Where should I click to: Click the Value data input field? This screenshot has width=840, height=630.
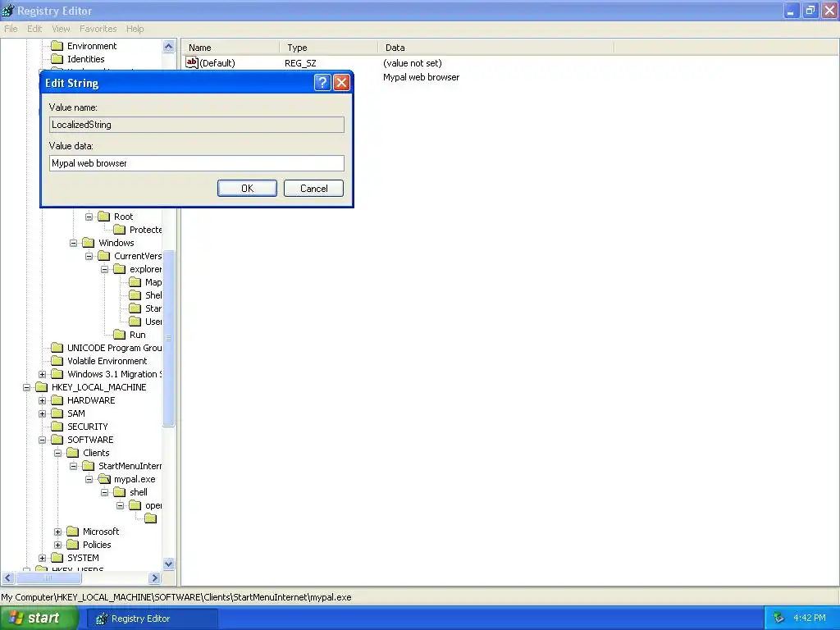tap(197, 163)
